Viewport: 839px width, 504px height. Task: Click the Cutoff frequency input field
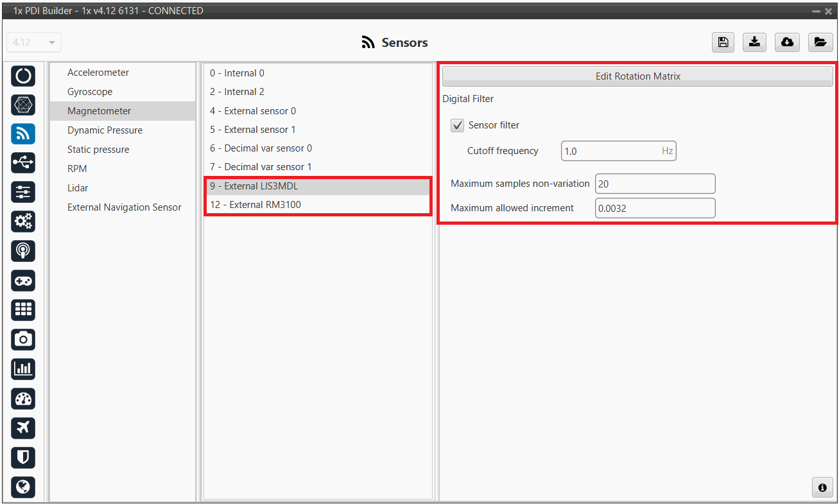tap(610, 152)
